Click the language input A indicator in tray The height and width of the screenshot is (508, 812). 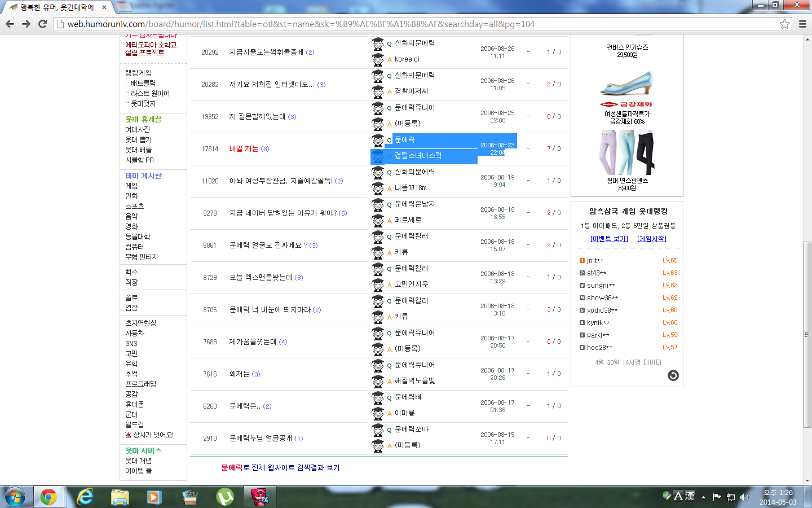tap(678, 496)
